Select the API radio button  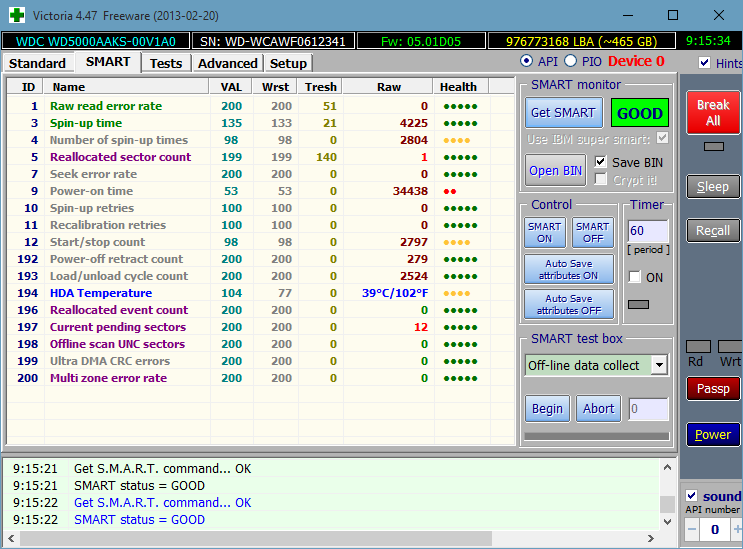click(x=526, y=61)
